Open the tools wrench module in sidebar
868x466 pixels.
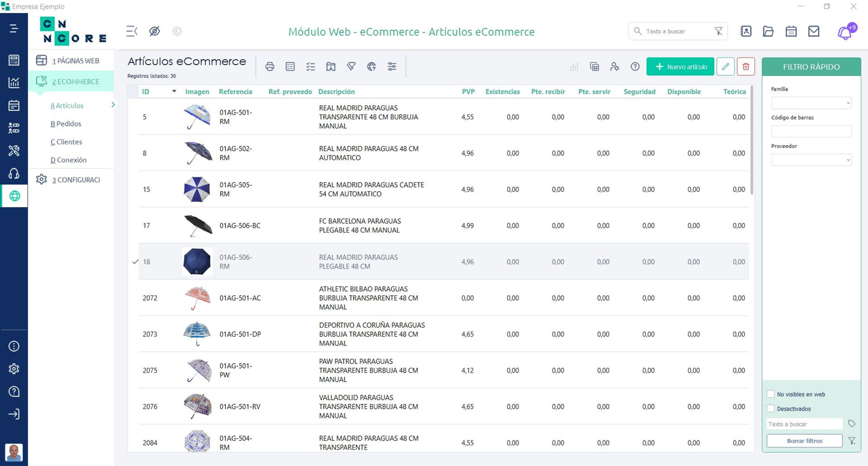[x=14, y=151]
